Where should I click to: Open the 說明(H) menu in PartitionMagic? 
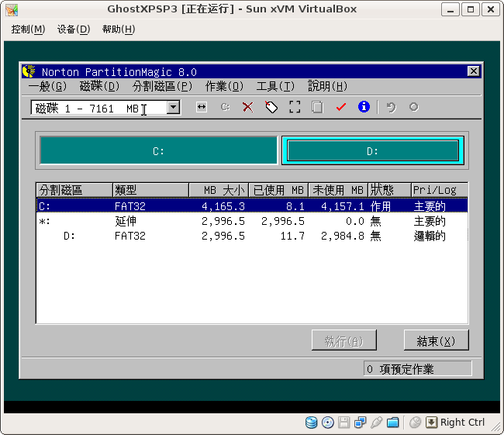[327, 86]
